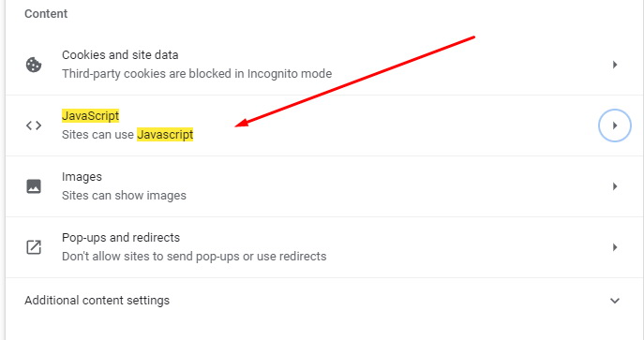Click the code brackets icon for JavaScript

[34, 126]
